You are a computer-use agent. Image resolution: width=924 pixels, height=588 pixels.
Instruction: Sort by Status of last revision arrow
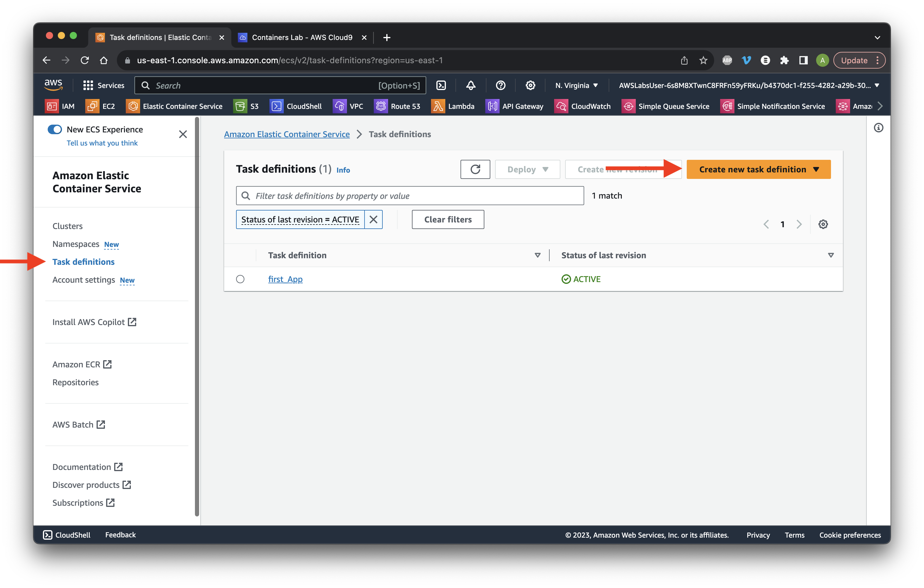[831, 255]
